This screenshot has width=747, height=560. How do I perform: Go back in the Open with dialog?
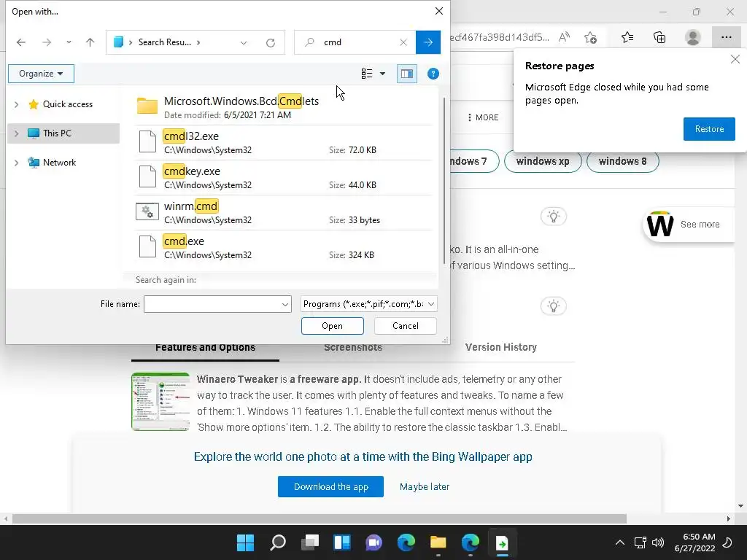(x=21, y=42)
